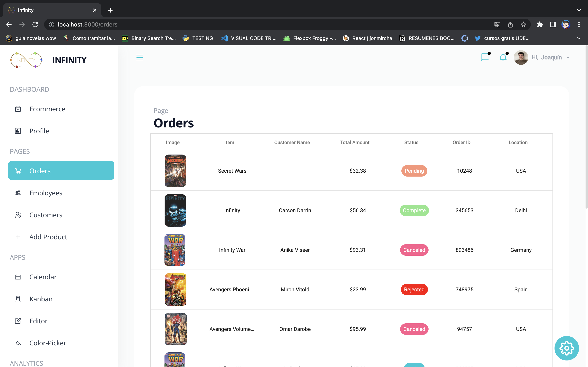Screen dimensions: 588x367
Task: Toggle the Complete status on Infinity order
Action: pos(414,210)
